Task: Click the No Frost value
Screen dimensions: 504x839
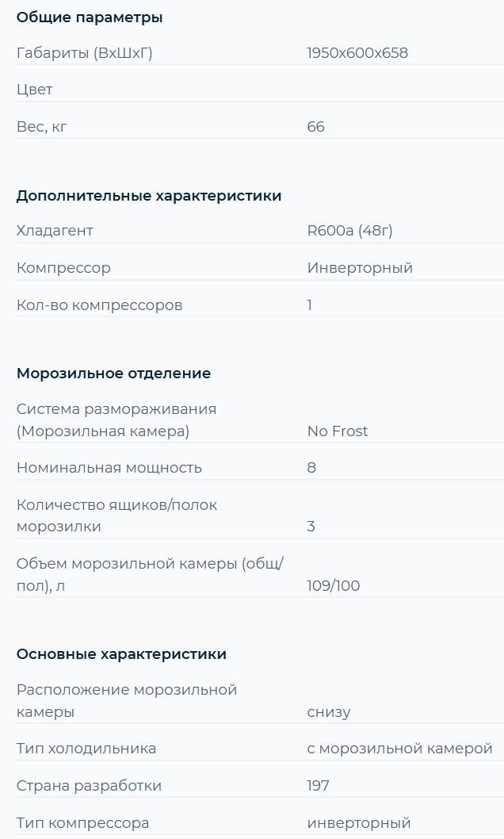Action: 338,431
